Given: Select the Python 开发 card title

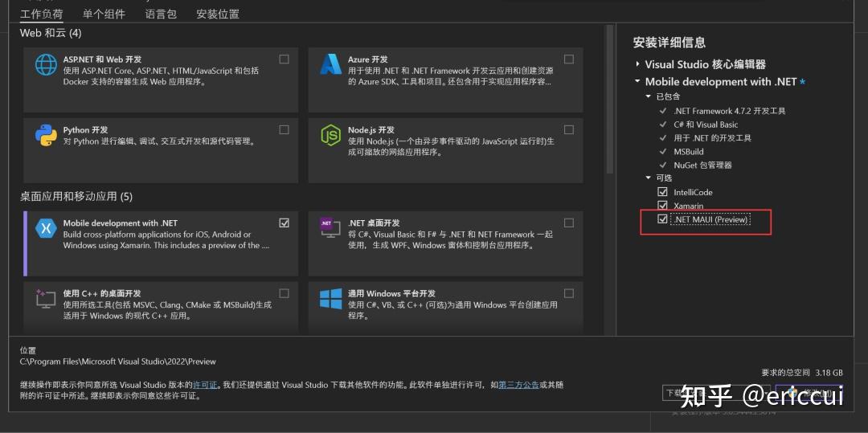Looking at the screenshot, I should pyautogui.click(x=85, y=130).
